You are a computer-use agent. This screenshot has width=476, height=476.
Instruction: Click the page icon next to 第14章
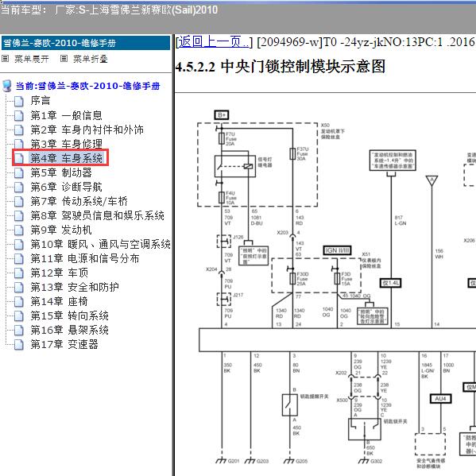[x=19, y=302]
